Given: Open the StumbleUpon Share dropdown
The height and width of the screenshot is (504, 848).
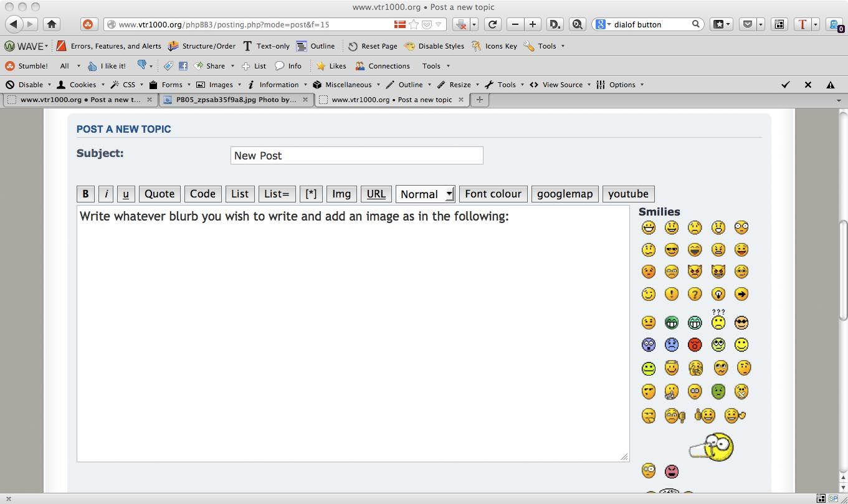Looking at the screenshot, I should [x=214, y=66].
